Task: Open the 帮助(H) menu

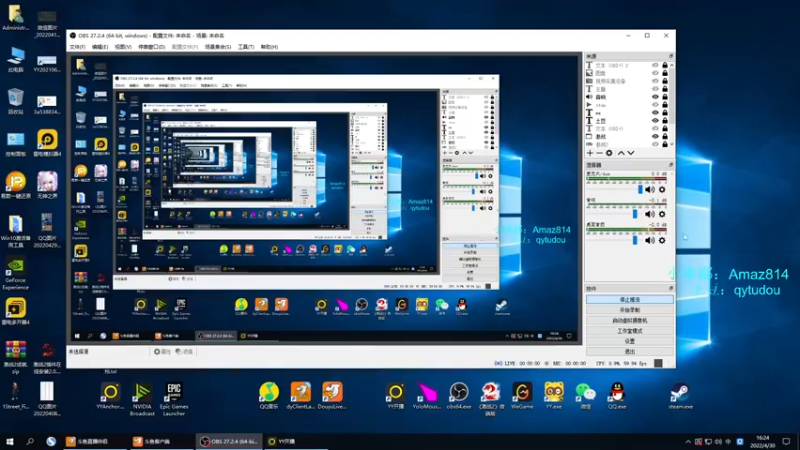Action: [x=269, y=47]
